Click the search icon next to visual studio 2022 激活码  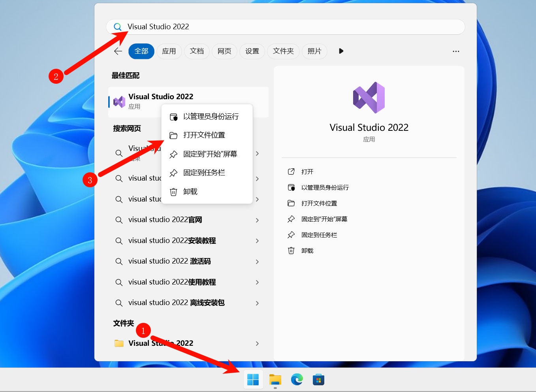(x=119, y=262)
